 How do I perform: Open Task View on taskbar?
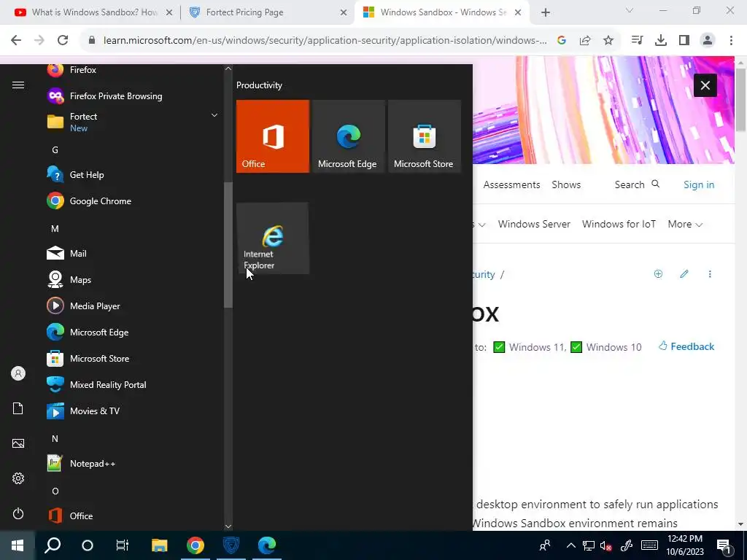click(123, 545)
